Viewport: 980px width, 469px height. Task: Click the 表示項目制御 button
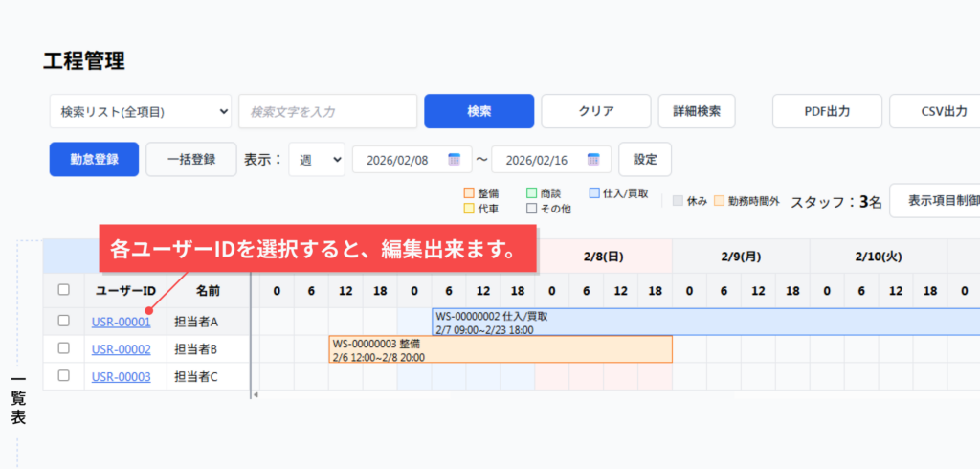[938, 201]
